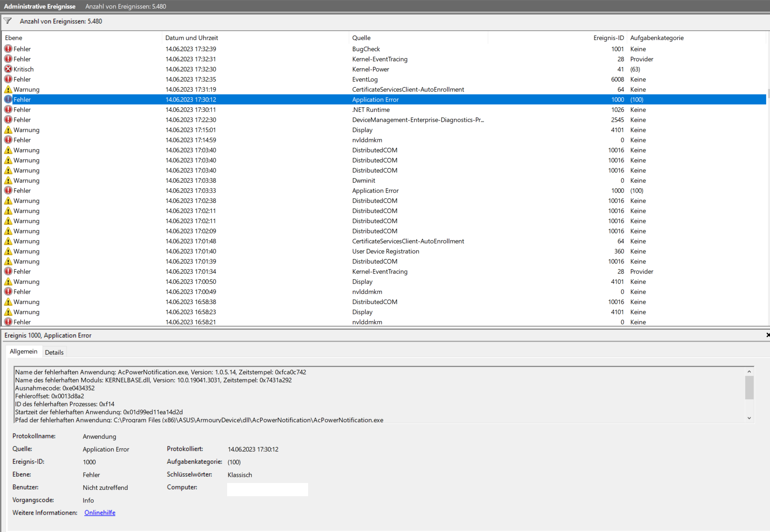Image resolution: width=770 pixels, height=532 pixels.
Task: Select the Kernel-Power source cell
Action: (371, 69)
